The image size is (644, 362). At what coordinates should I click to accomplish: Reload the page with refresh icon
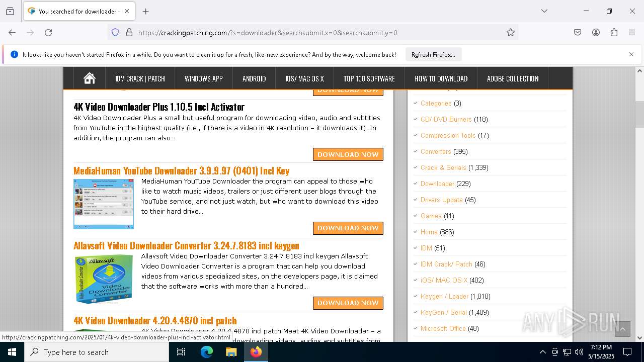tap(48, 33)
